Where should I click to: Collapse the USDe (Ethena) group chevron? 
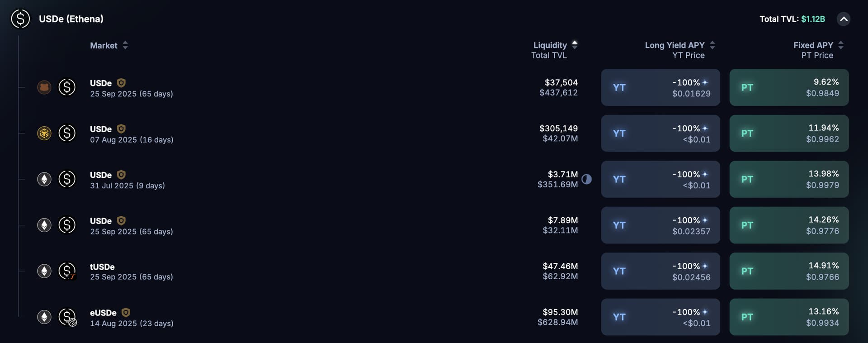[844, 19]
